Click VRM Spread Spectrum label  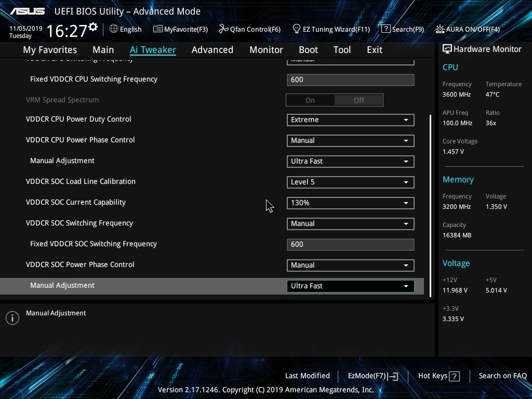[62, 100]
